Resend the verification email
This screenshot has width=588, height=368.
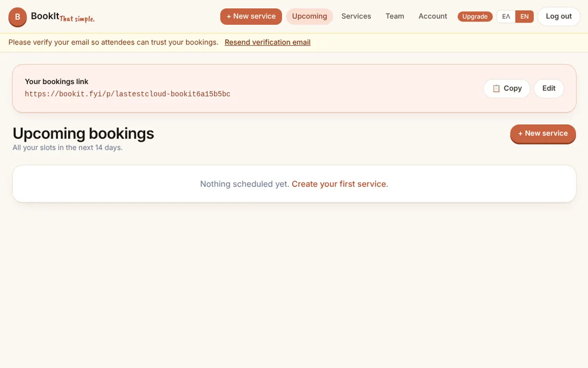click(267, 42)
